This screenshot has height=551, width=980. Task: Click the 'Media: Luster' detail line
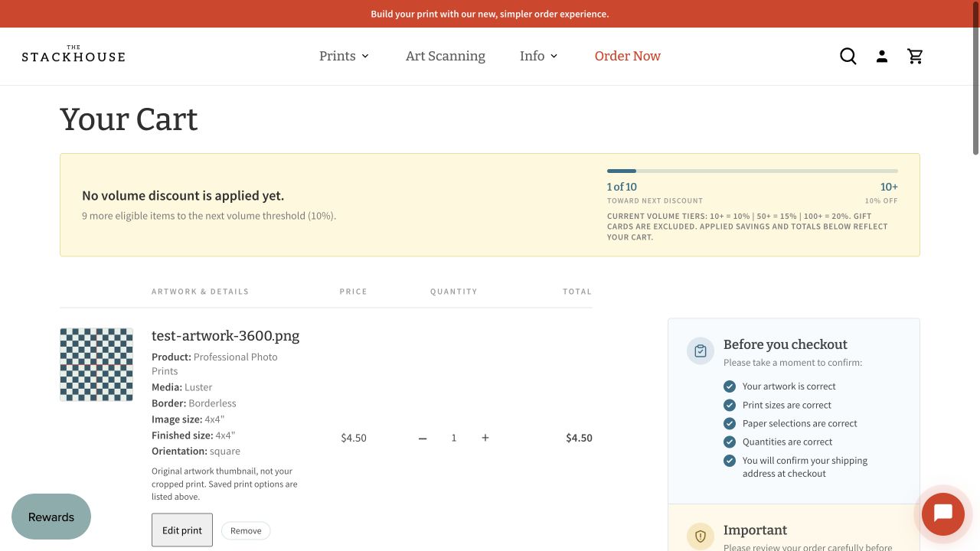tap(182, 387)
